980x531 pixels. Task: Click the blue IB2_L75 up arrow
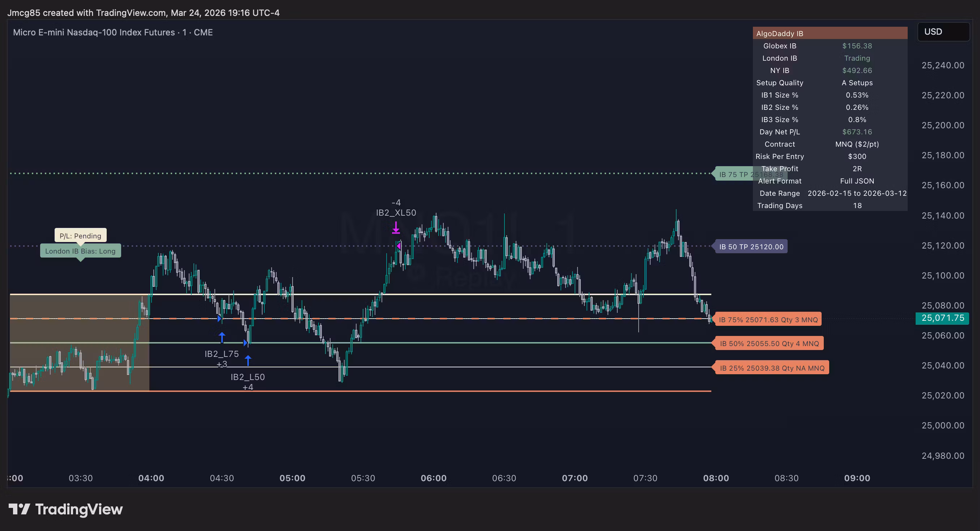tap(222, 337)
